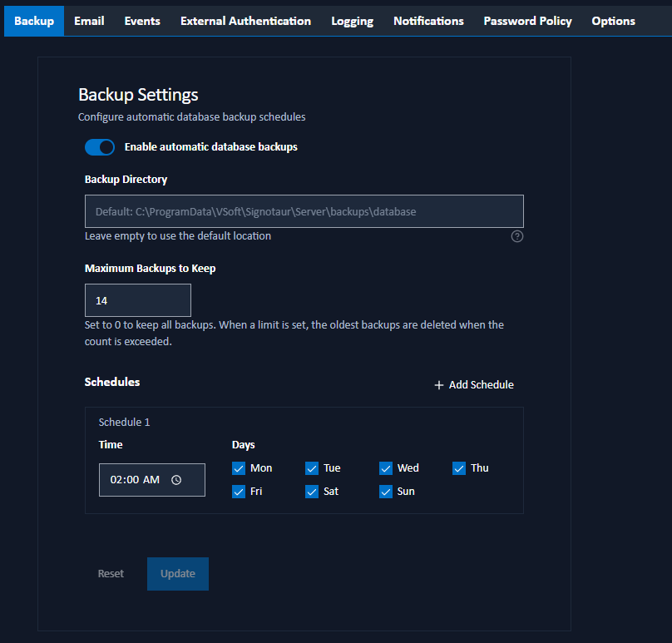Switch to the Email tab
The width and height of the screenshot is (672, 643).
pyautogui.click(x=88, y=21)
